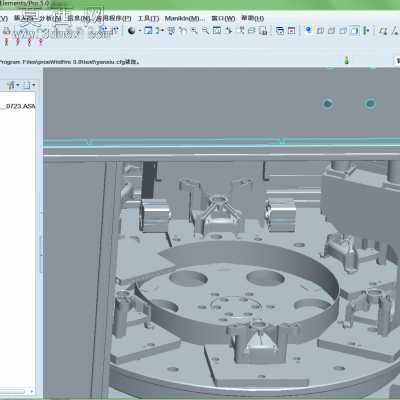Click the config file loaded status message
Image resolution: width=400 pixels, height=400 pixels.
[69, 62]
